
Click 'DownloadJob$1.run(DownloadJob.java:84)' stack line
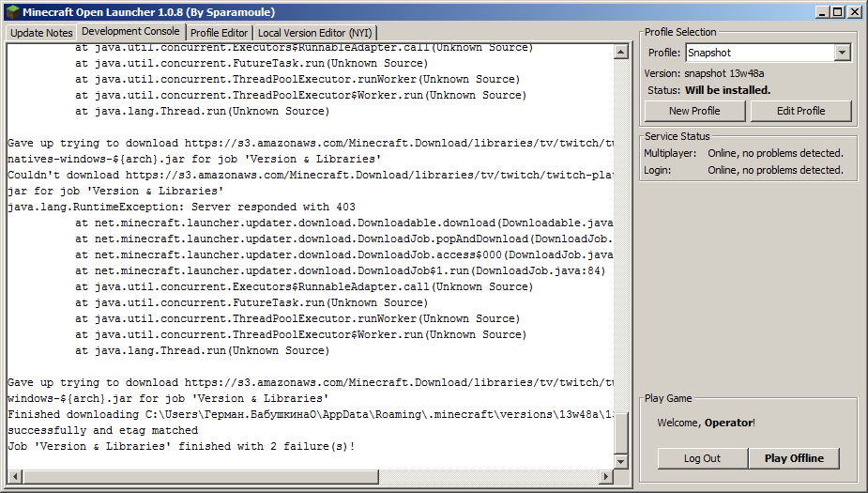point(341,270)
